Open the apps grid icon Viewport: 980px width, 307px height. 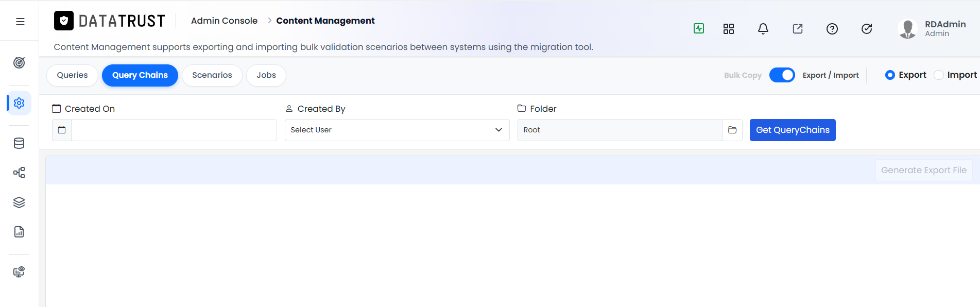coord(729,29)
